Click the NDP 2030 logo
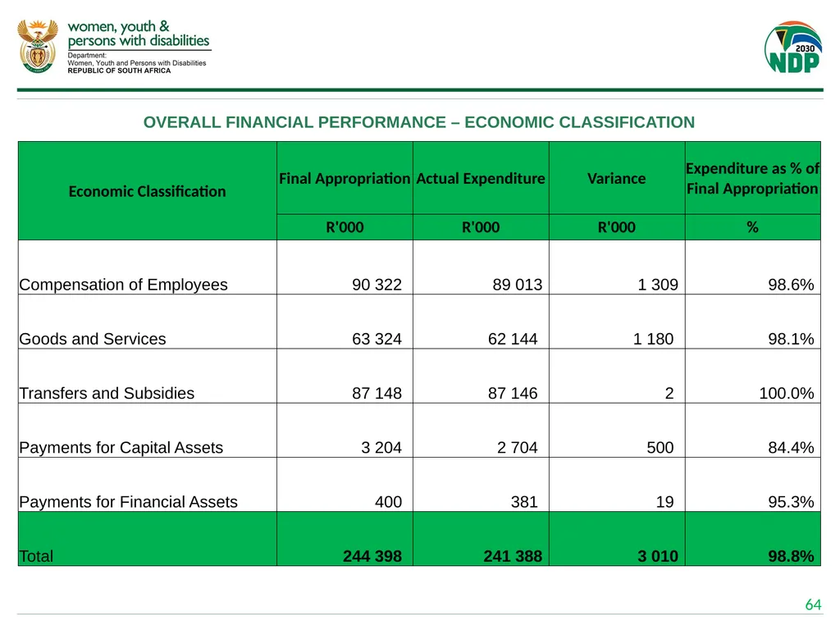Image resolution: width=840 pixels, height=630 pixels. 793,47
